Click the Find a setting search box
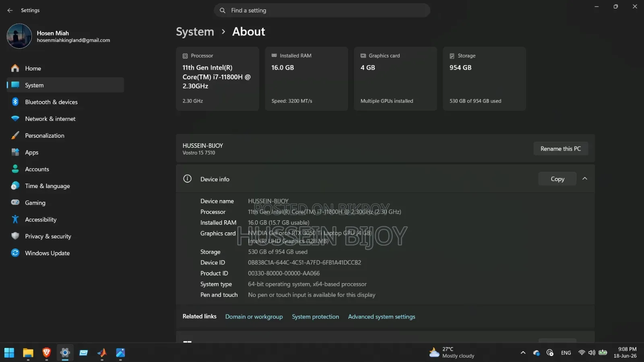The height and width of the screenshot is (362, 644). [322, 10]
